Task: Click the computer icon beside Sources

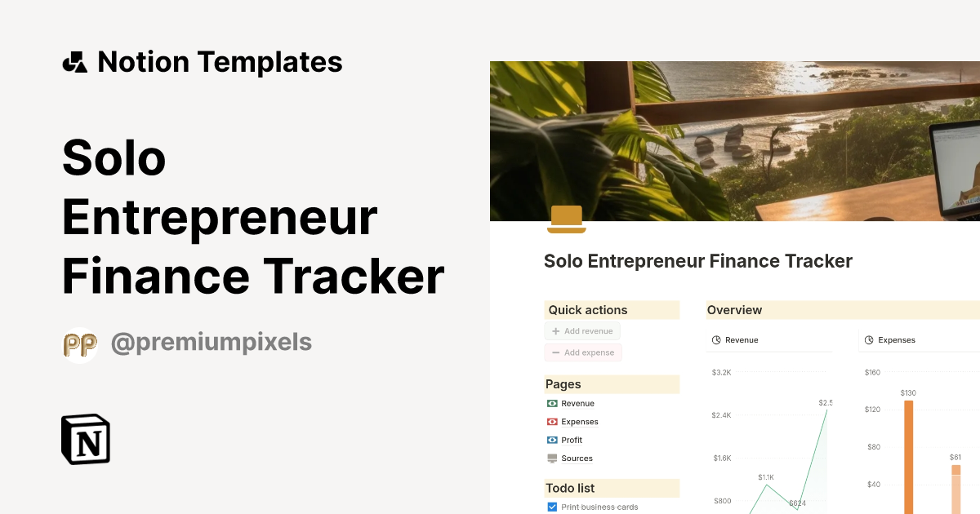Action: [552, 458]
